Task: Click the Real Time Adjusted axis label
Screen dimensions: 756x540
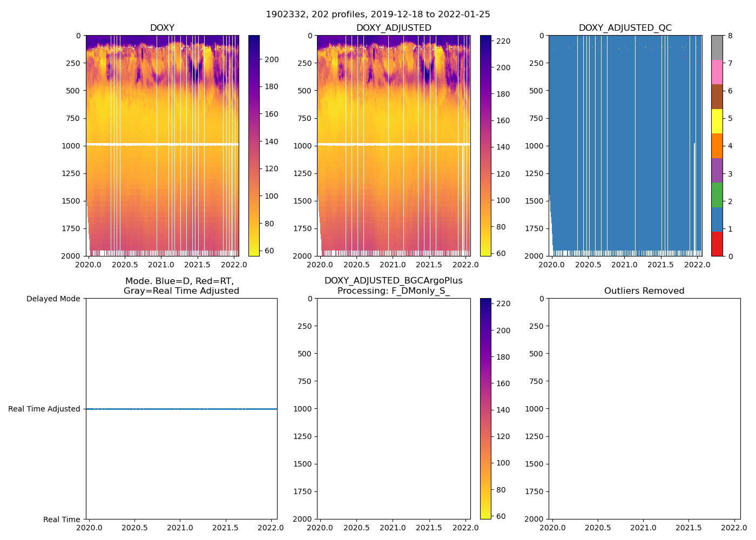Action: 44,409
